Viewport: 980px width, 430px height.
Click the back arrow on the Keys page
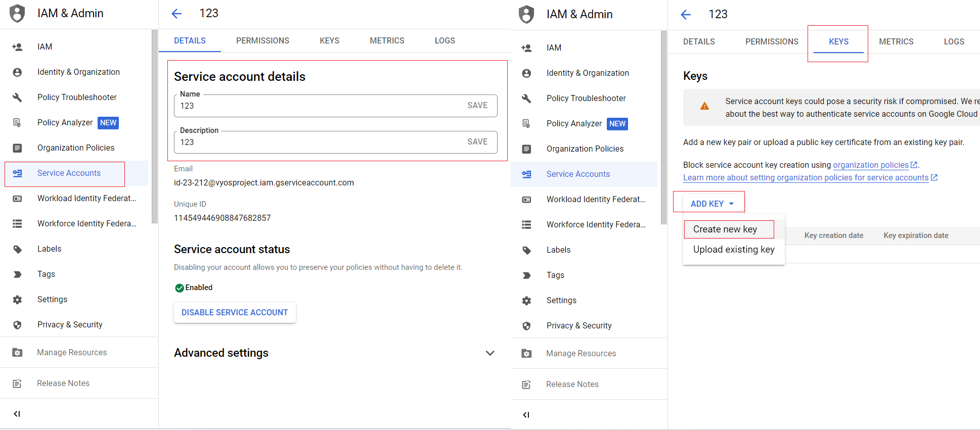click(x=686, y=15)
